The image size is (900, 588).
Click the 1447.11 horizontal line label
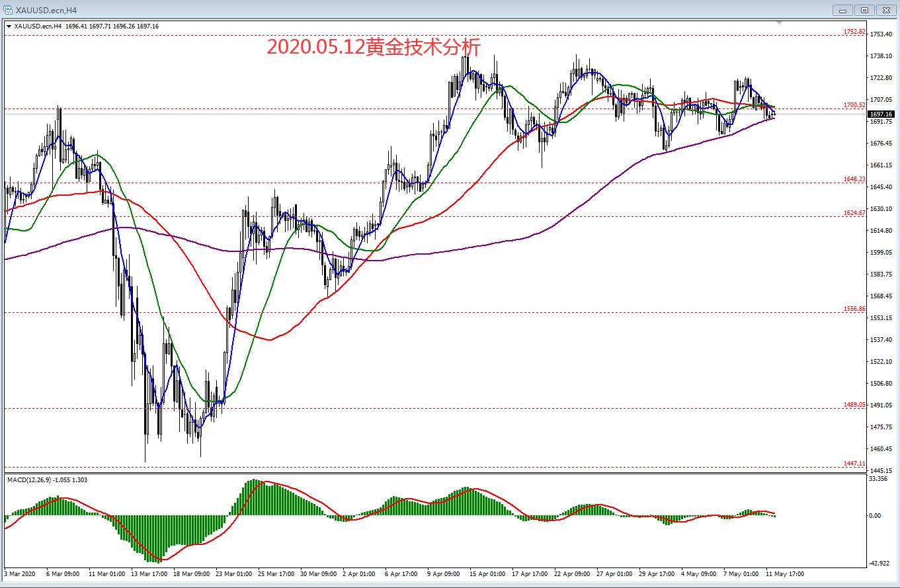tap(854, 464)
